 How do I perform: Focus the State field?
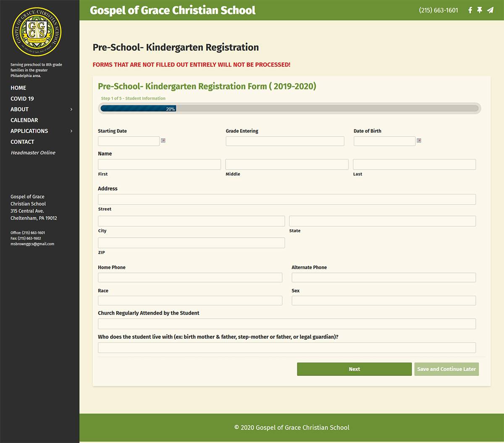pyautogui.click(x=382, y=221)
